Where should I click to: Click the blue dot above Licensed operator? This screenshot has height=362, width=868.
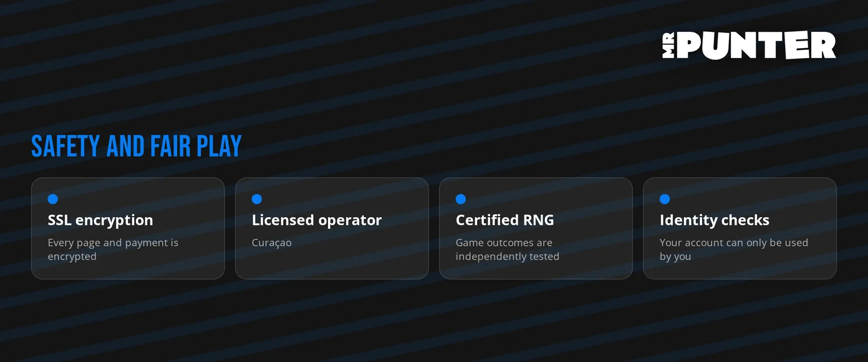click(257, 199)
